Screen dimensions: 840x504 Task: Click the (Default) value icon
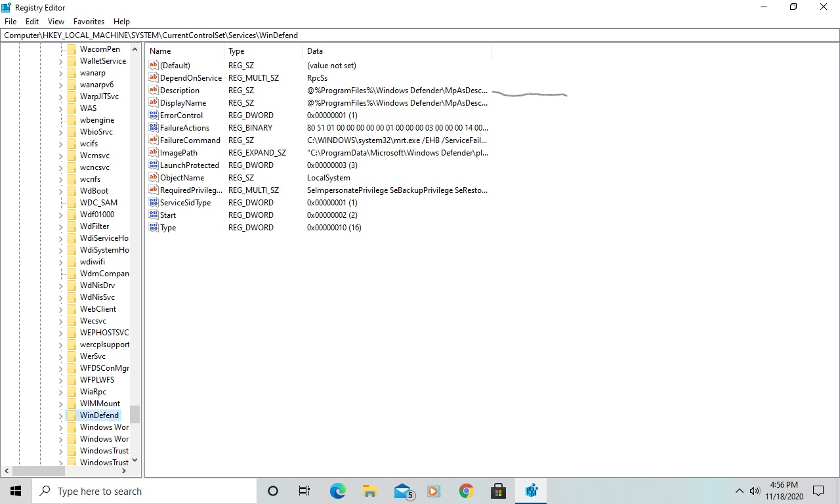pos(154,66)
